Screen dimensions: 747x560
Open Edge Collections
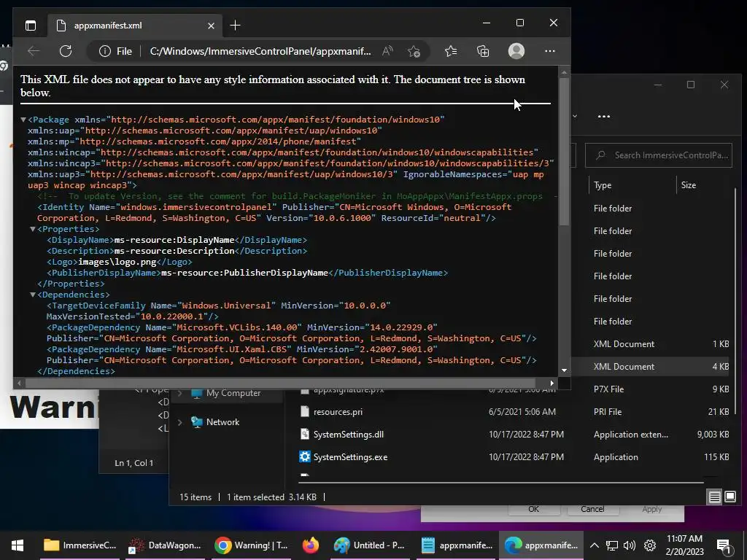[x=483, y=51]
